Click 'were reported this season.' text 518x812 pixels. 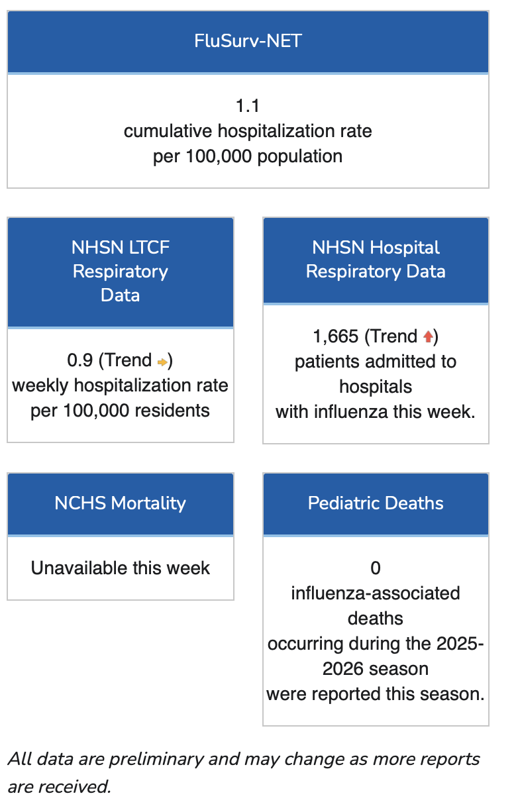tap(376, 694)
